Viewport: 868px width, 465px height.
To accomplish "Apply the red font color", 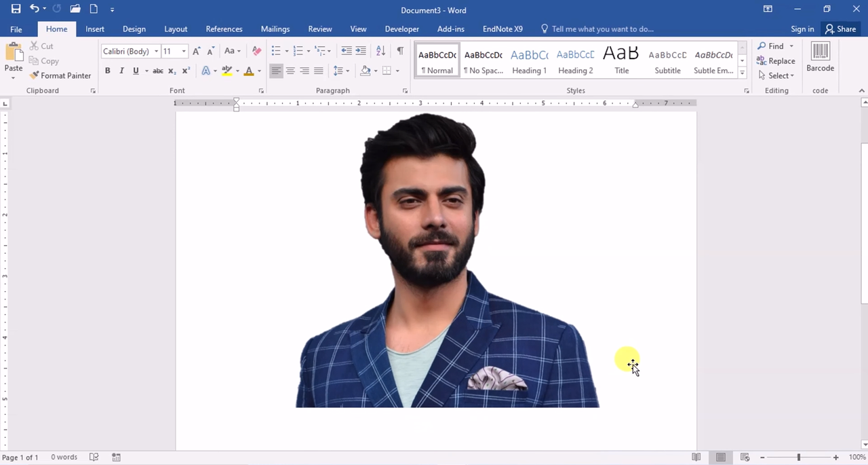I will click(249, 71).
